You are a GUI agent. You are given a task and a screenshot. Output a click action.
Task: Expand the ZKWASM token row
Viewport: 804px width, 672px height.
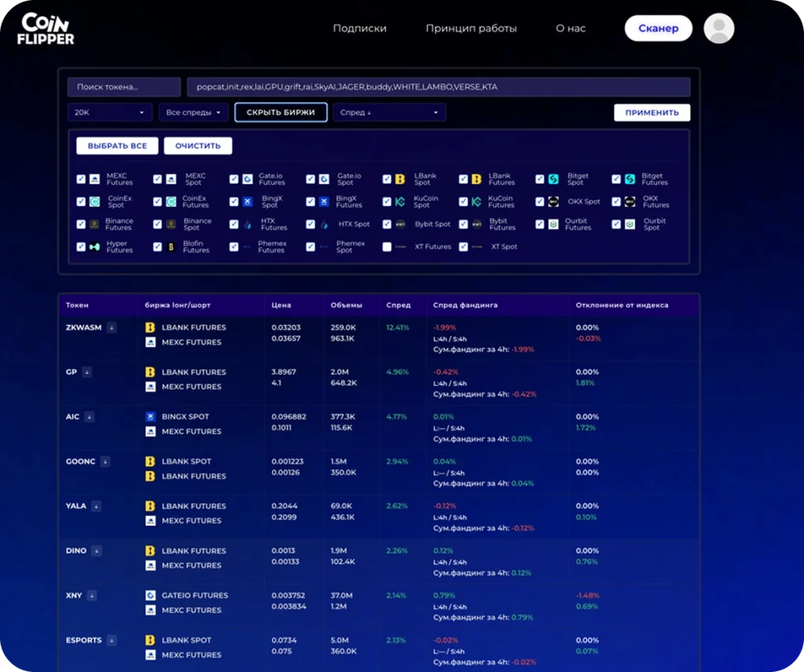tap(111, 327)
